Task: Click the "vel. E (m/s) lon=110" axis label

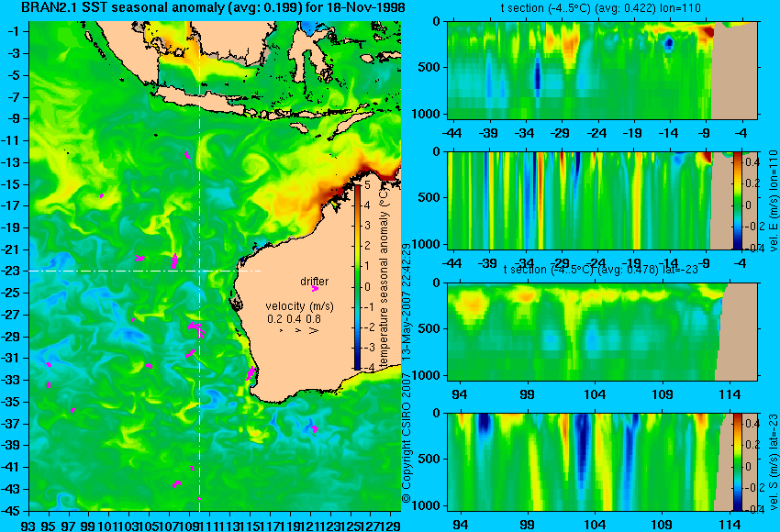Action: (774, 200)
